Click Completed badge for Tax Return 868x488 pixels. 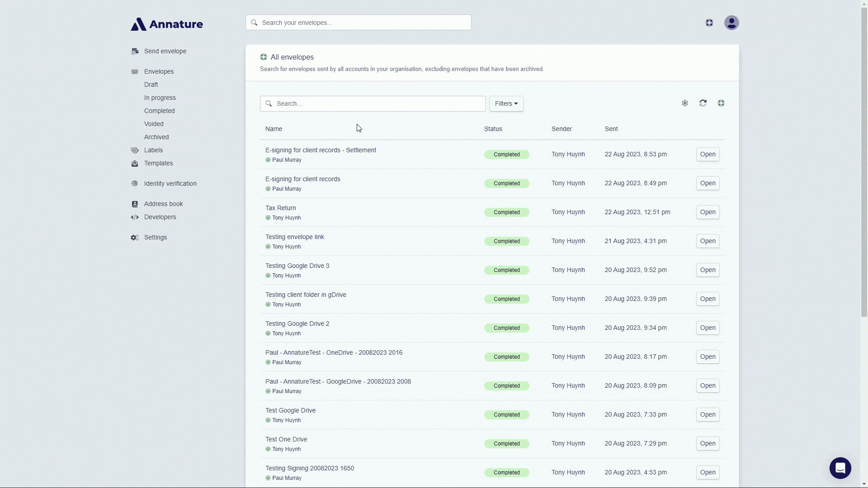(507, 212)
